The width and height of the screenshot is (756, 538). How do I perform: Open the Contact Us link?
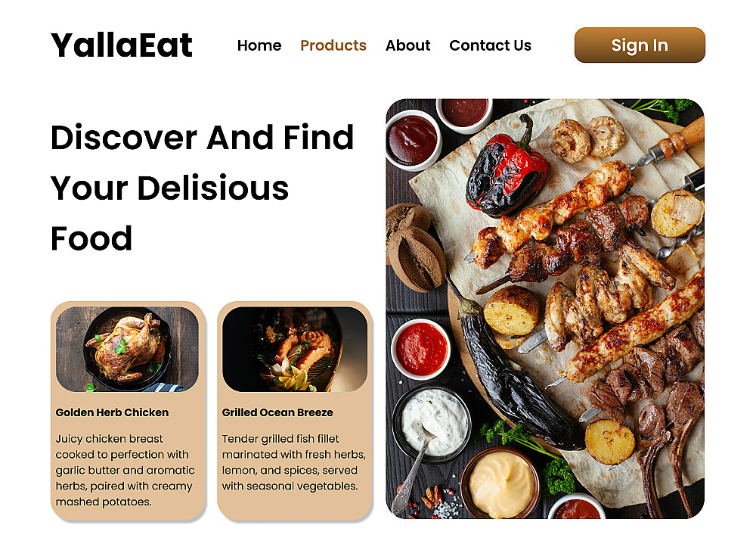(490, 45)
